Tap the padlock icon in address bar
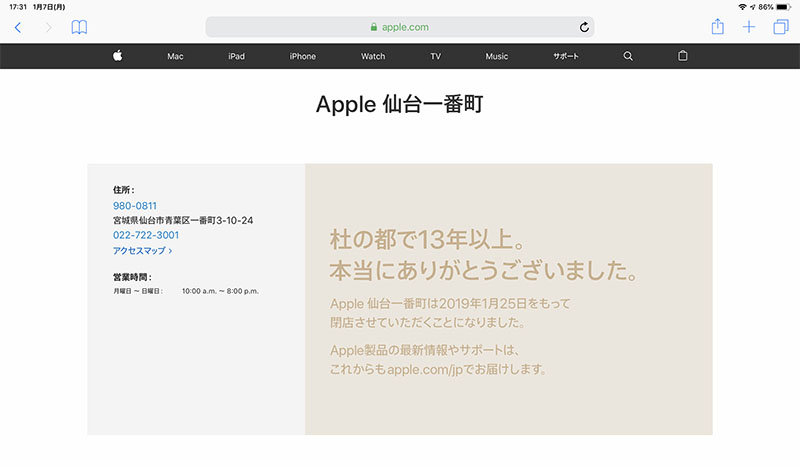 tap(373, 27)
